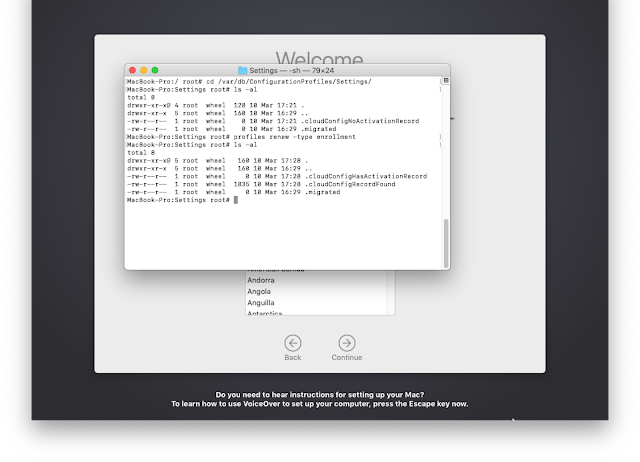Click the Settings folder icon in Terminal title
The width and height of the screenshot is (640, 462).
242,70
